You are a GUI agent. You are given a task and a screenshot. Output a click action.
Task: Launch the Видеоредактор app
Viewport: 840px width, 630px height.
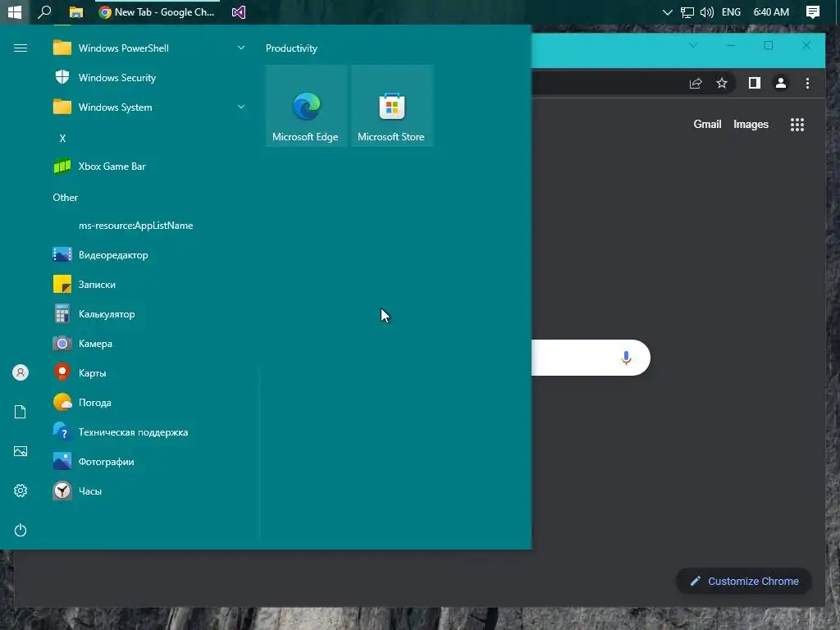(148, 255)
